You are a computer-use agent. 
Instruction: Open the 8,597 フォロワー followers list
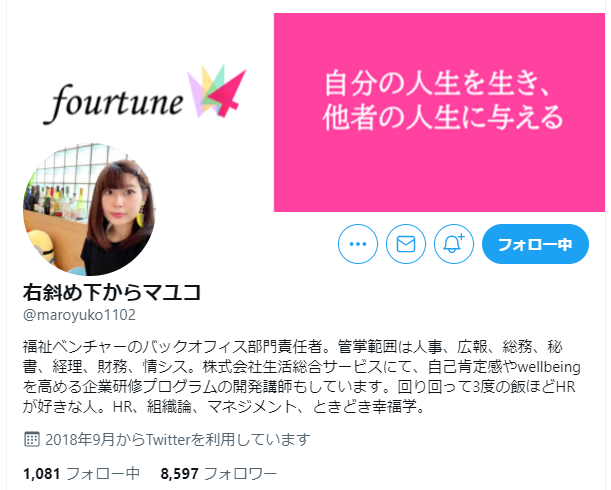[219, 474]
